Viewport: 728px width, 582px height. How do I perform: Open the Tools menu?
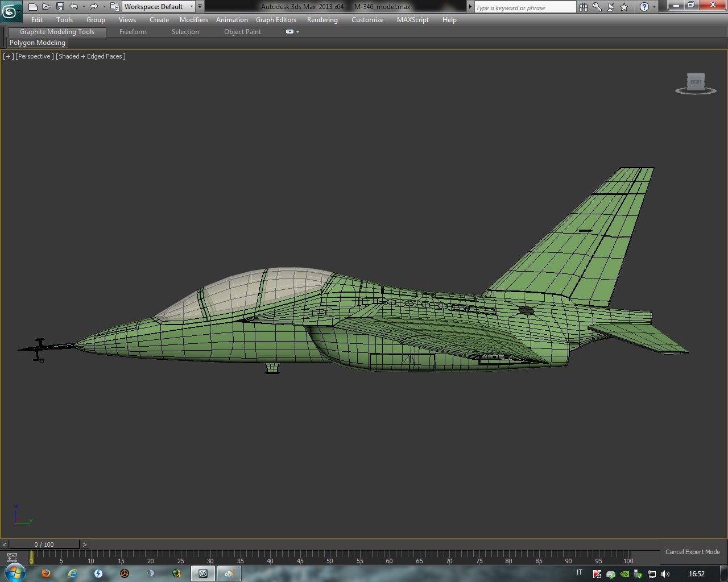coord(64,20)
